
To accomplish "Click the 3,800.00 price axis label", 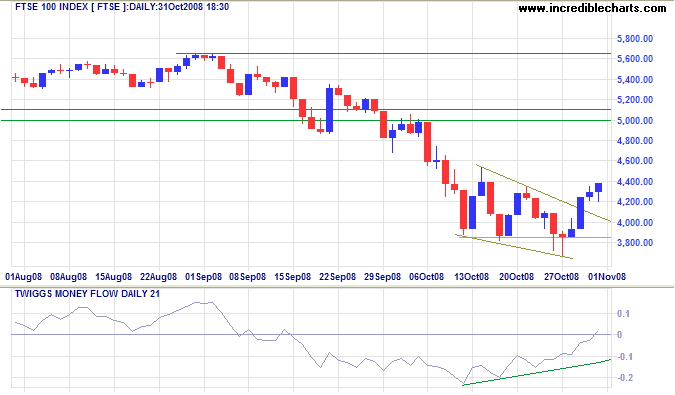I will click(635, 243).
